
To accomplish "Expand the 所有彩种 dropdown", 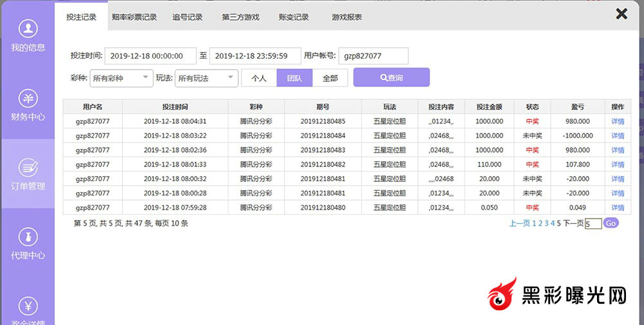I will (x=121, y=78).
